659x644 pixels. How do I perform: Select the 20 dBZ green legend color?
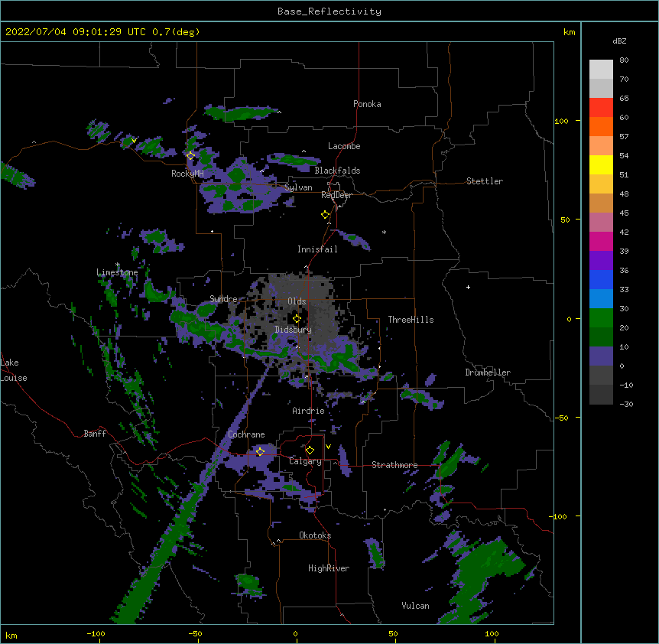601,318
